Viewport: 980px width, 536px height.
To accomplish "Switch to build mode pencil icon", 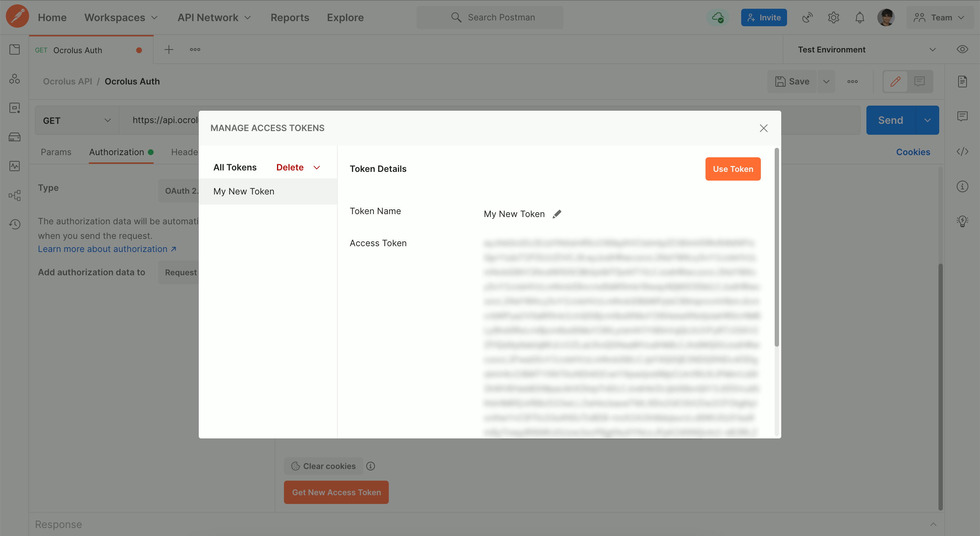I will click(895, 82).
